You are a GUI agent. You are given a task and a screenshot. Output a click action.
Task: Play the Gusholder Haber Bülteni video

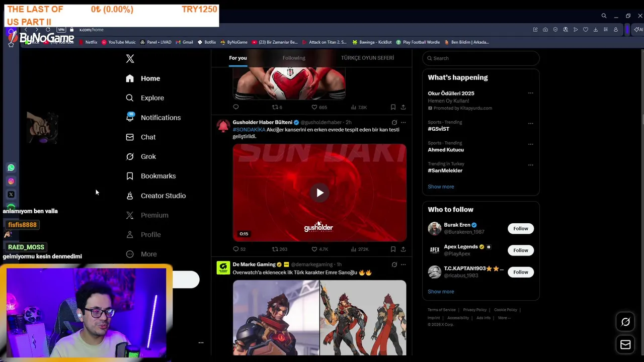(319, 193)
